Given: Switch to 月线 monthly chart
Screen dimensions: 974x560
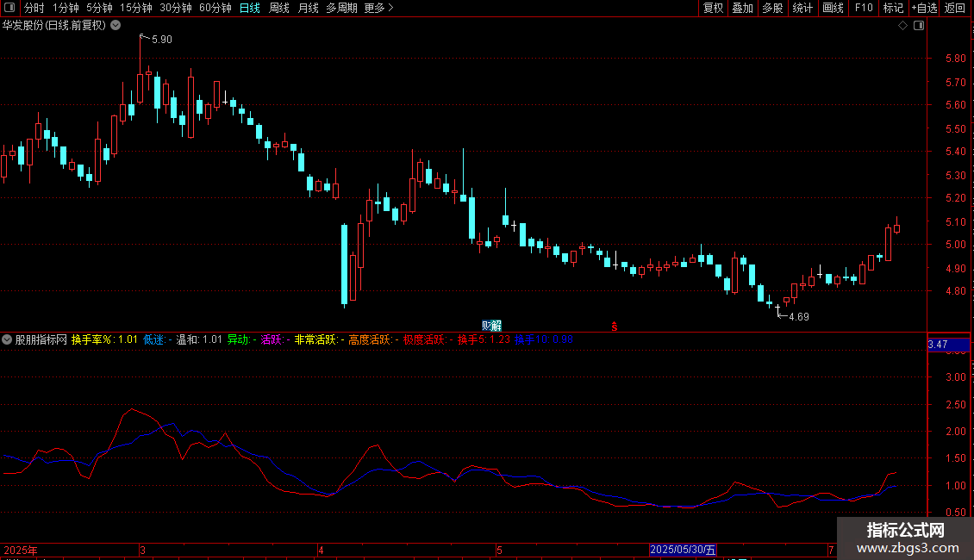Looking at the screenshot, I should coord(308,8).
